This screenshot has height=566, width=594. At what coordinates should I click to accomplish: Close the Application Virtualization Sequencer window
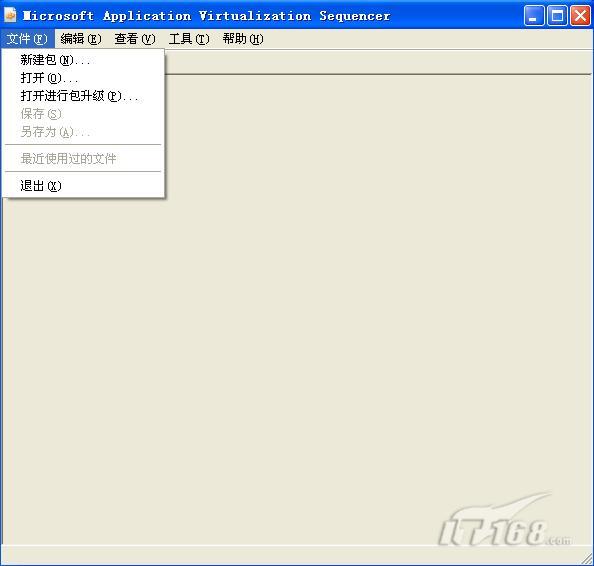tap(580, 16)
